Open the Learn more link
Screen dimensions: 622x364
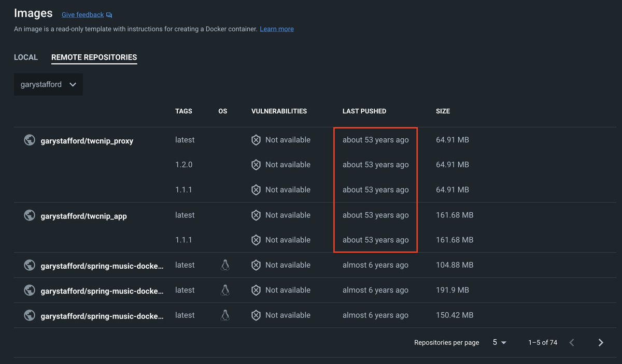click(x=277, y=29)
